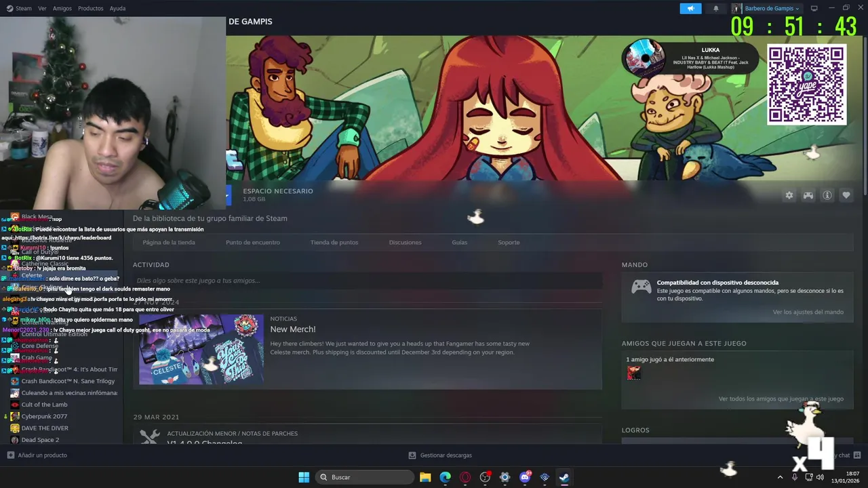Open Steam announcements megaphone button
The height and width of the screenshot is (488, 868).
click(x=690, y=8)
